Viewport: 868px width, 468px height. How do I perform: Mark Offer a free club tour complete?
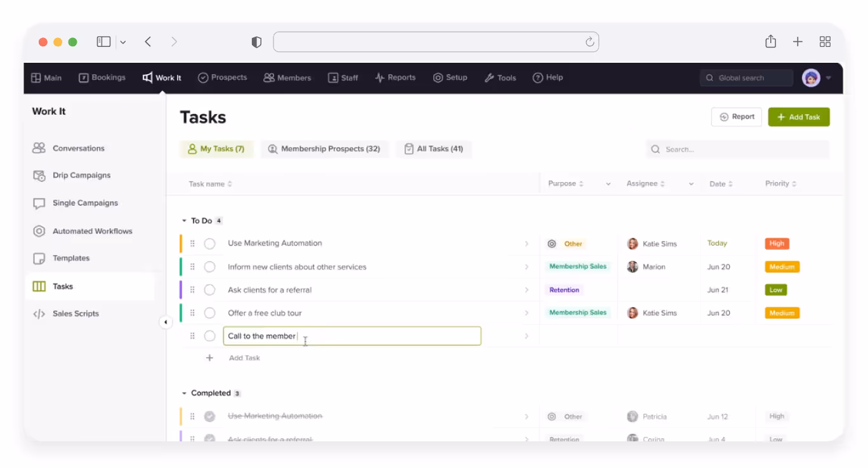(210, 313)
